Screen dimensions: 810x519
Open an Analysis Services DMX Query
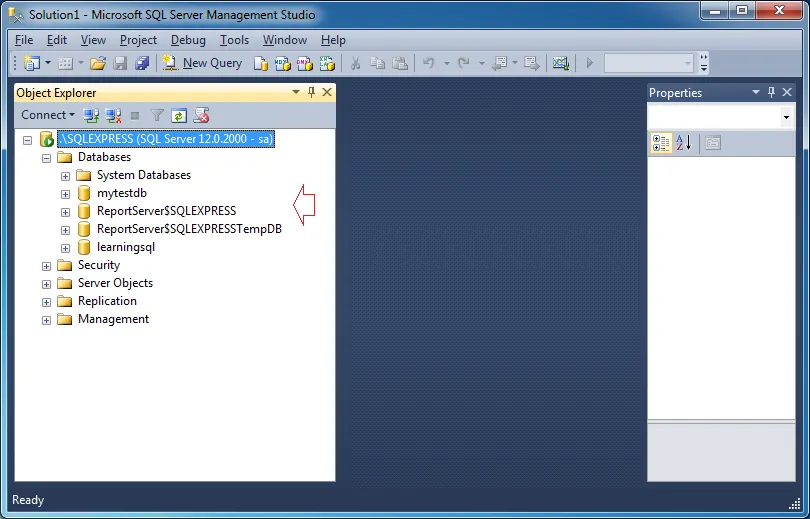(x=305, y=64)
